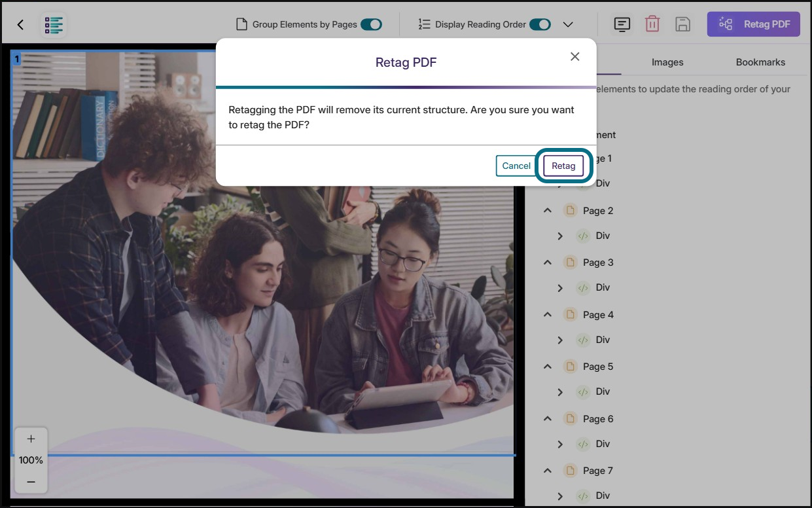The height and width of the screenshot is (508, 812).
Task: Toggle Group Elements by Pages switch
Action: click(x=371, y=24)
